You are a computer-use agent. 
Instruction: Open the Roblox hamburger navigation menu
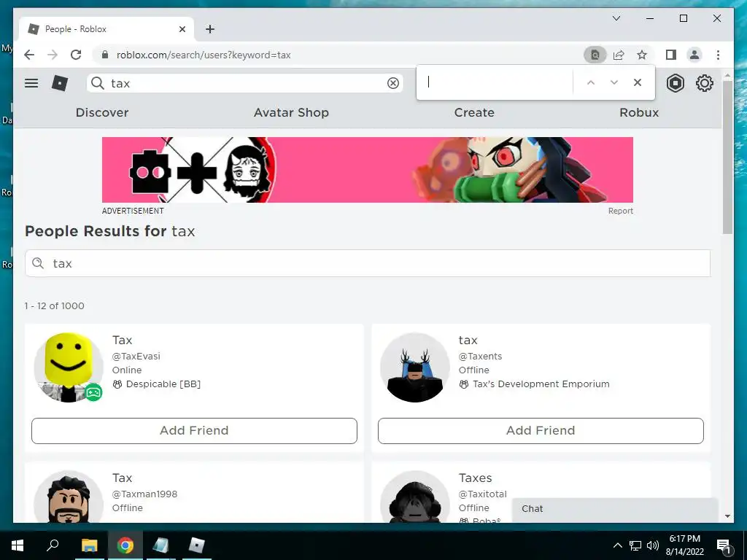point(31,83)
